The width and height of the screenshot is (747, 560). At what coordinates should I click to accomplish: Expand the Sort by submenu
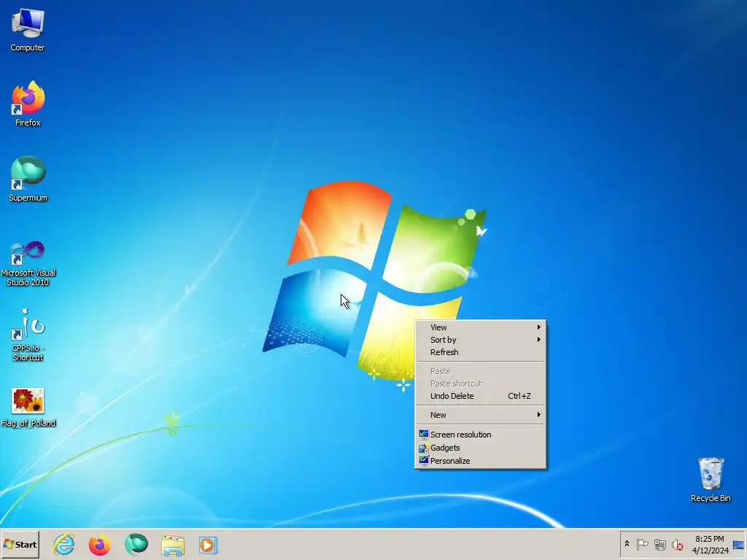coord(481,340)
